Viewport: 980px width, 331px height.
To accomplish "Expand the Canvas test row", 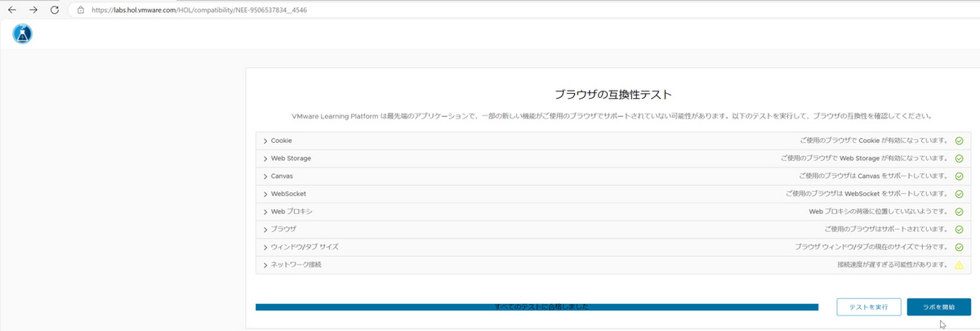I will pos(612,176).
